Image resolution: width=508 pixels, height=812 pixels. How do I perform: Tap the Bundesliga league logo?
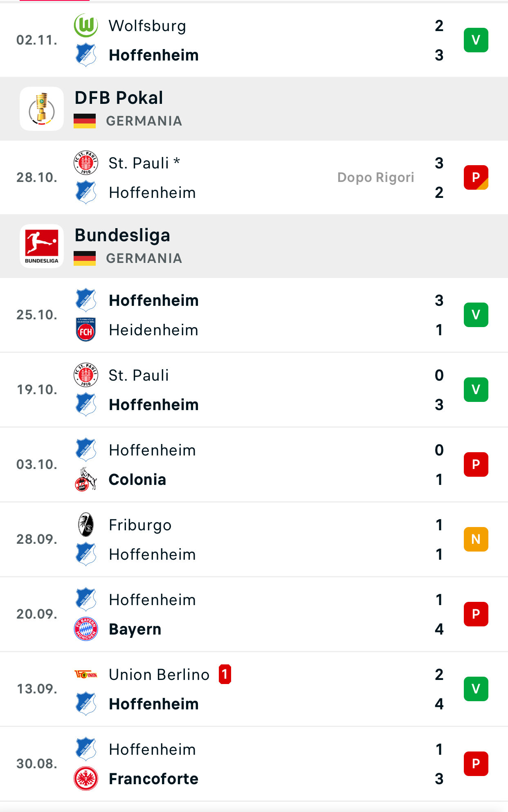[x=42, y=246]
